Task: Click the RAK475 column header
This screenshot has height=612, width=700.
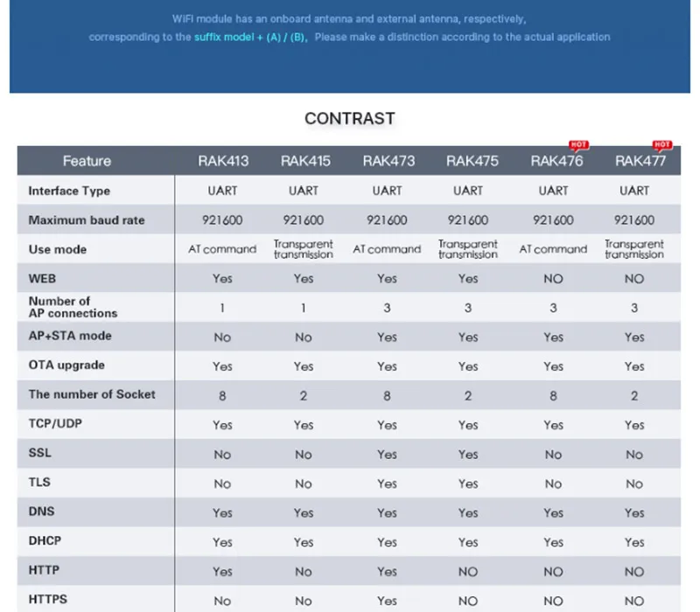Action: pyautogui.click(x=472, y=161)
